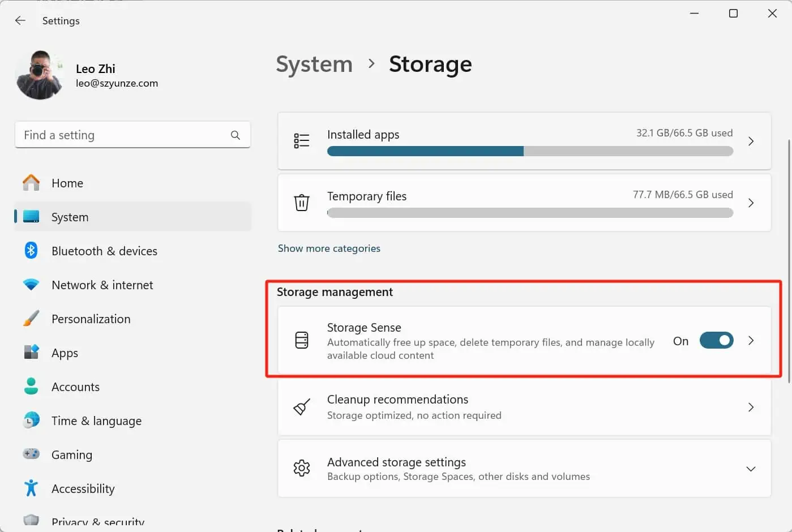Open Storage Sense details chevron
The width and height of the screenshot is (792, 532).
751,340
